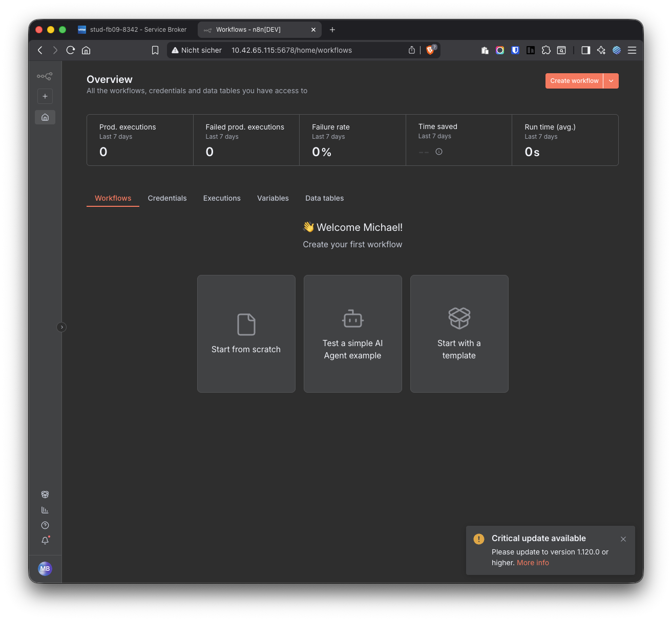Viewport: 672px width, 621px height.
Task: Choose the Start from scratch card
Action: 246,334
